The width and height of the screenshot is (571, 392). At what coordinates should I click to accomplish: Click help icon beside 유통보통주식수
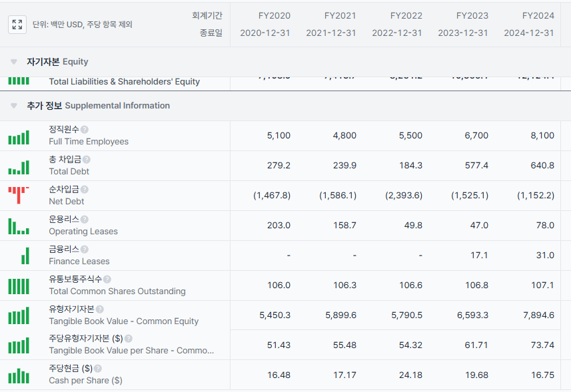coord(107,280)
